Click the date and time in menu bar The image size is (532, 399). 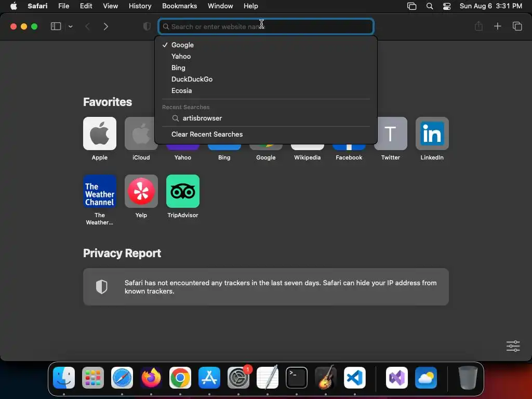click(490, 6)
